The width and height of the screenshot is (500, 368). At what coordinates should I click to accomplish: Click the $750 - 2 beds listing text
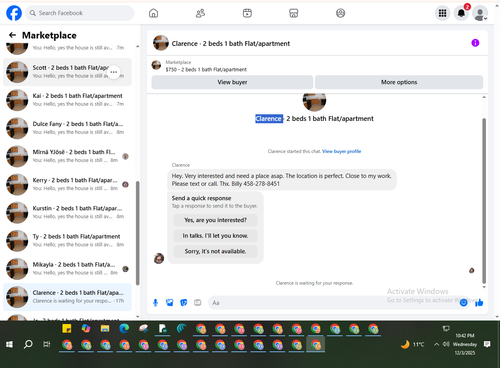206,70
